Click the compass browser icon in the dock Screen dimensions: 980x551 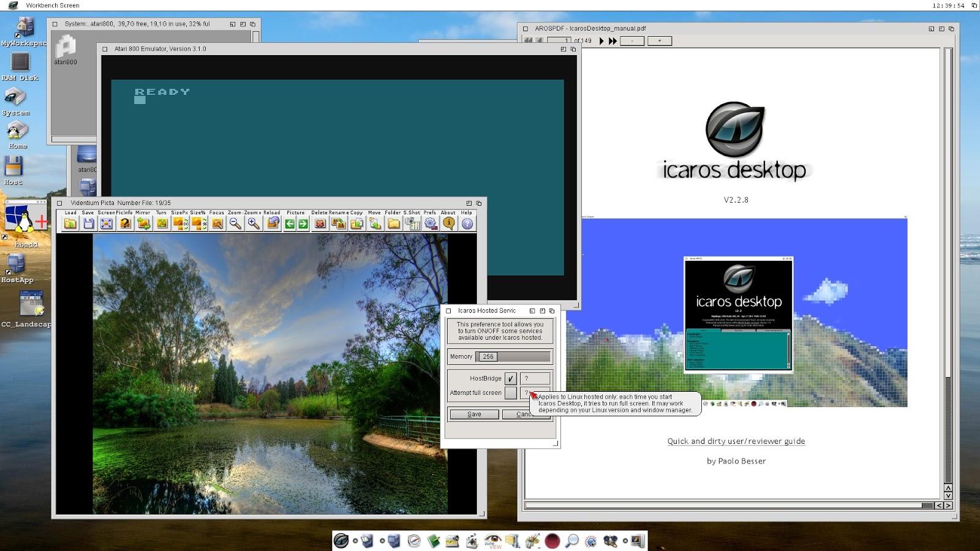tap(414, 541)
